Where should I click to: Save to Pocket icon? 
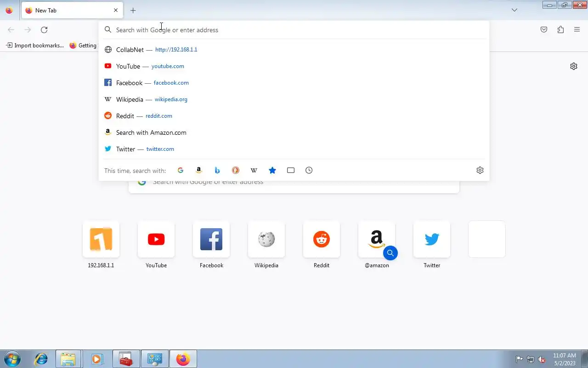(544, 30)
